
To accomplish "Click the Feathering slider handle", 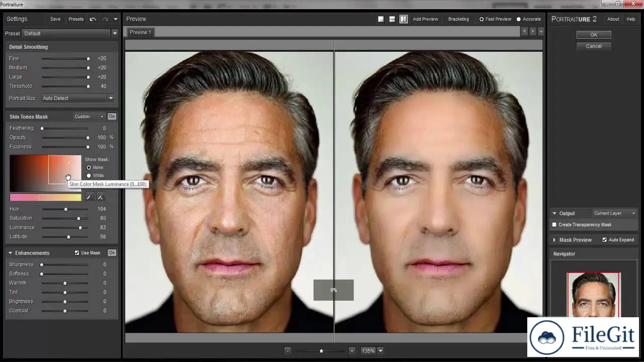I will pos(42,129).
